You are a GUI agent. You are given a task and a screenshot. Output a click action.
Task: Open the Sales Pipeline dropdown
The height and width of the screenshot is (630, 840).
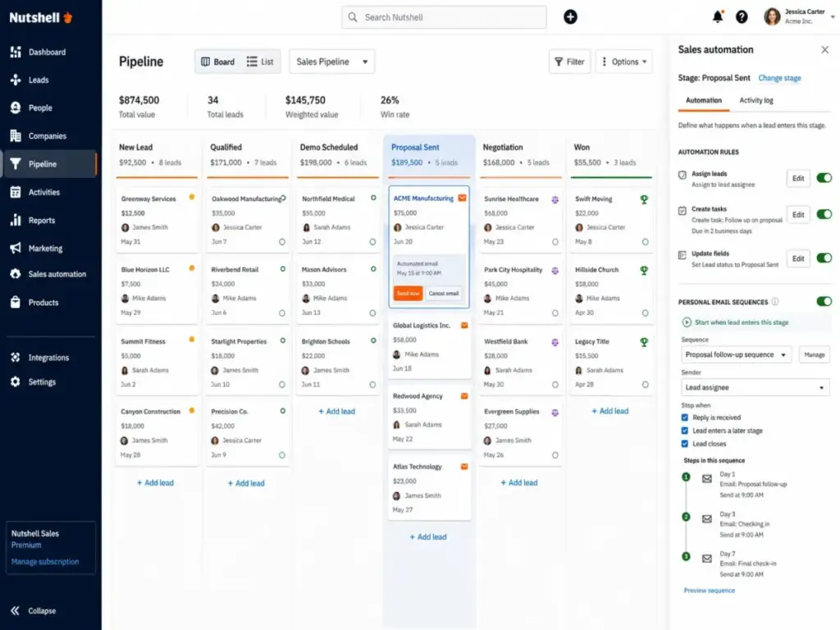click(x=332, y=62)
